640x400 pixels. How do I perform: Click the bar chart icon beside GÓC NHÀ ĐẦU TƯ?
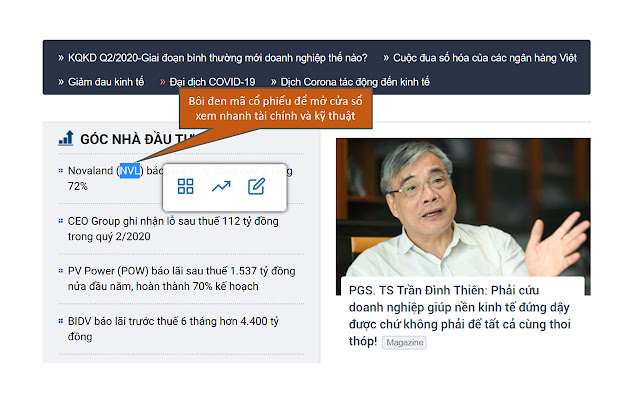pos(66,138)
